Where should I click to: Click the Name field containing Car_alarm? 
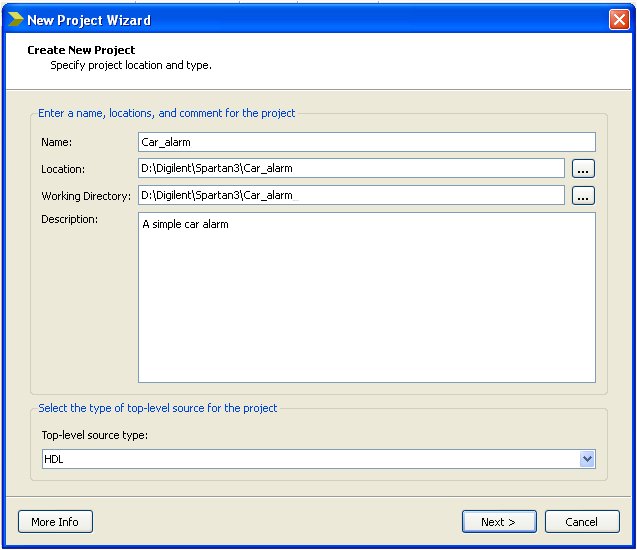coord(366,142)
